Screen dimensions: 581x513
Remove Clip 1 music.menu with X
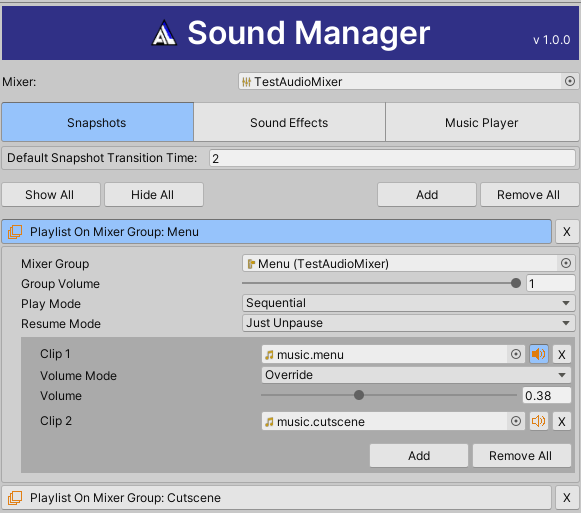562,354
